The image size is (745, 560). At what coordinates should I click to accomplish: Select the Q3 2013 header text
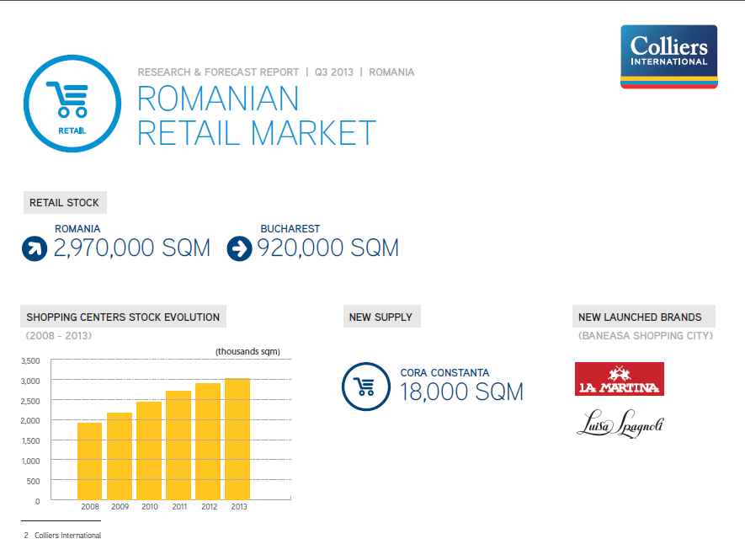(x=334, y=72)
